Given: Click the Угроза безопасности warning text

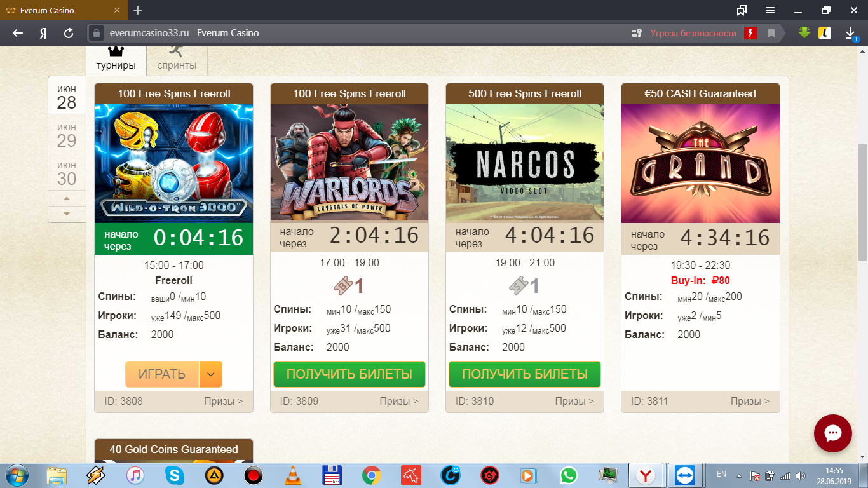Looking at the screenshot, I should pyautogui.click(x=693, y=33).
